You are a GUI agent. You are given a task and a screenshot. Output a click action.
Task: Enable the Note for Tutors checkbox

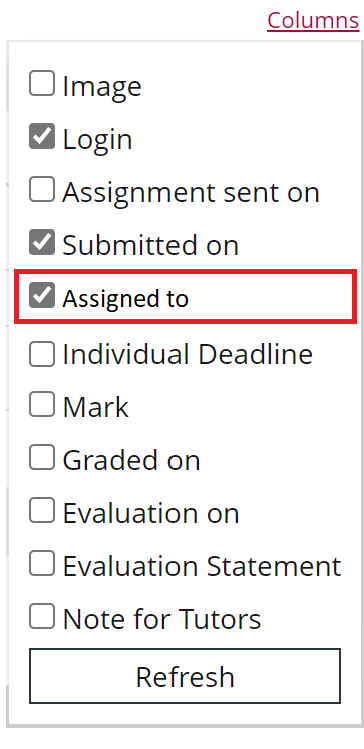(x=42, y=616)
